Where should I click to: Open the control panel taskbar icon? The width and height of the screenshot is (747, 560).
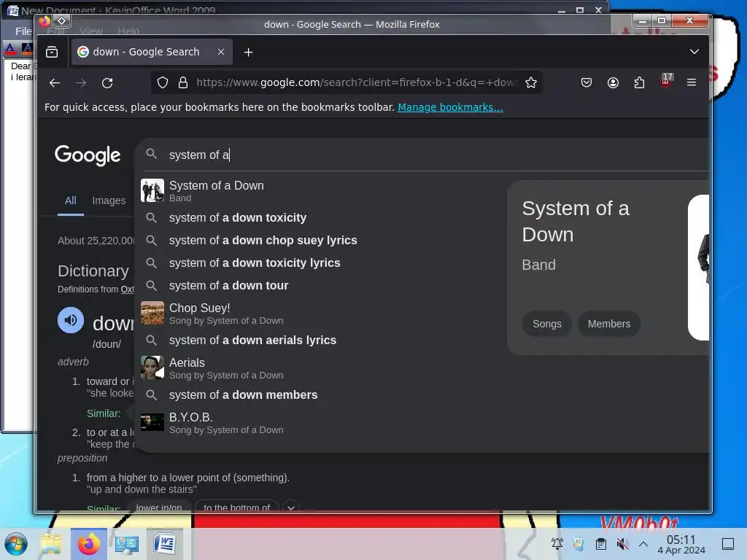coord(127,544)
